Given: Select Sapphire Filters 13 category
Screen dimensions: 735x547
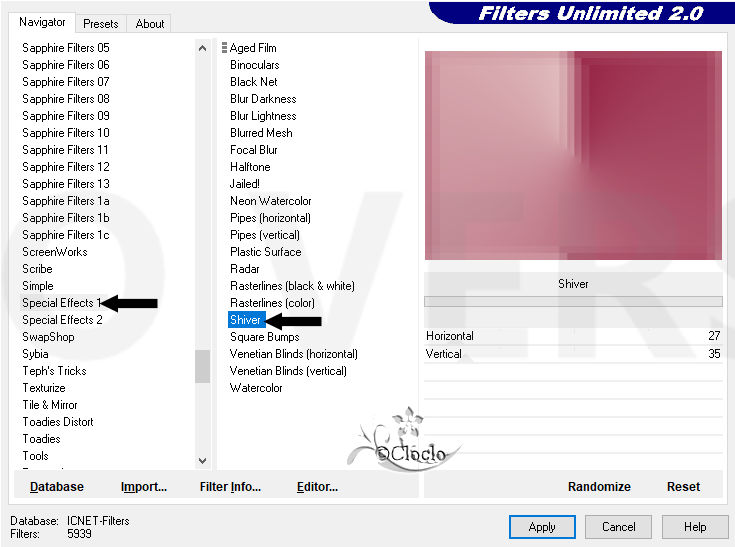Looking at the screenshot, I should point(66,184).
